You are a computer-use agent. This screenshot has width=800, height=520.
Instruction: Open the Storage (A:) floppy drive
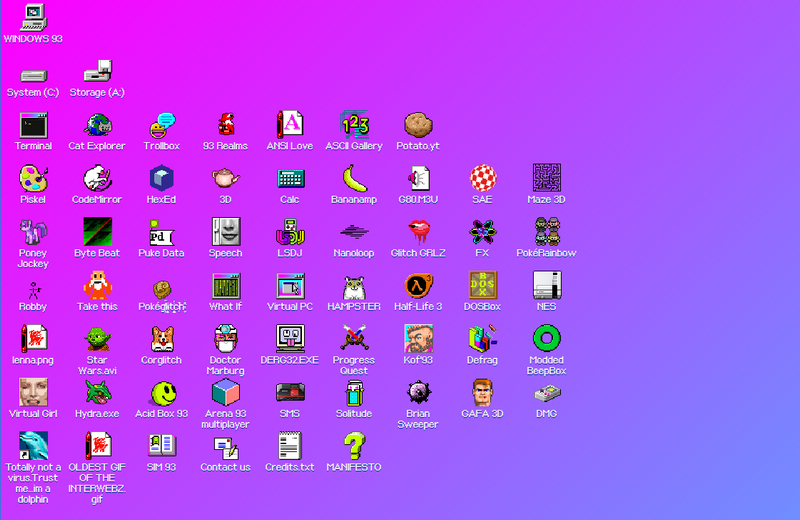click(97, 73)
